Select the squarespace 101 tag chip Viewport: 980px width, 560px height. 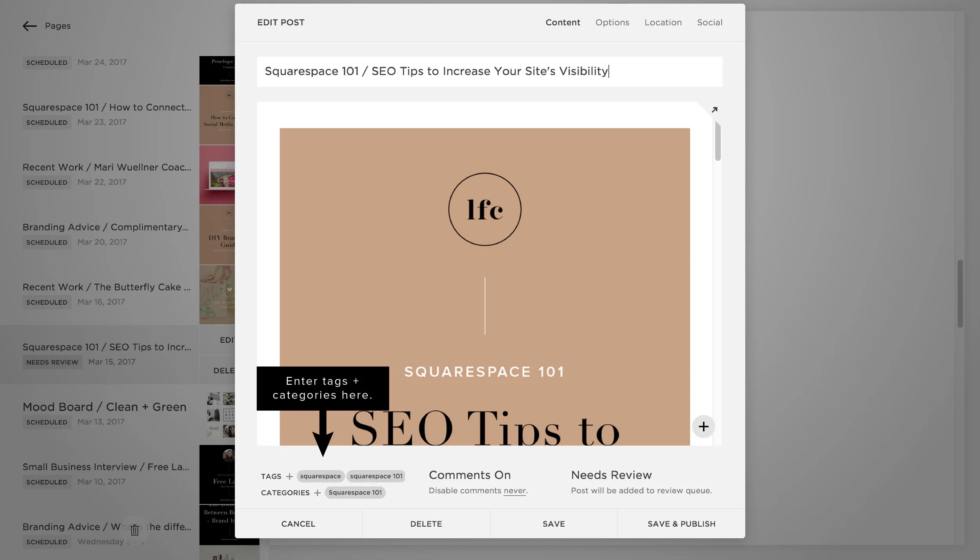(x=376, y=476)
